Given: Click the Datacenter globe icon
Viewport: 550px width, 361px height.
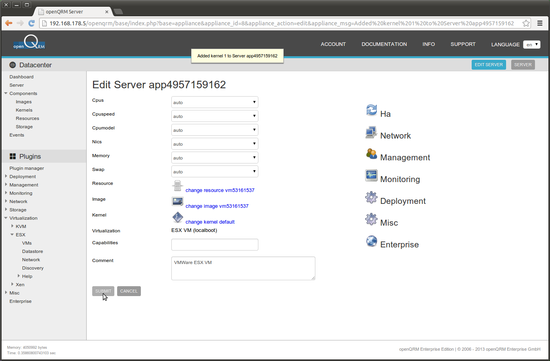Looking at the screenshot, I should click(13, 65).
